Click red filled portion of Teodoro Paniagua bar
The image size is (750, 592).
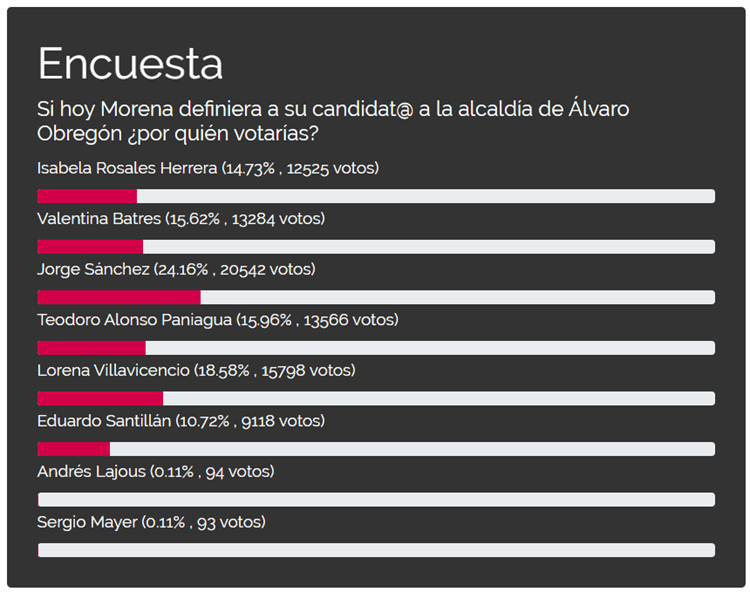click(91, 348)
